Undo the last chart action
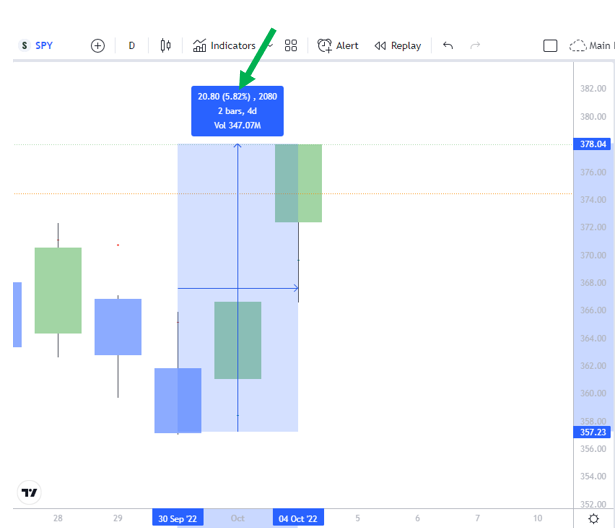The height and width of the screenshot is (528, 616). [448, 46]
